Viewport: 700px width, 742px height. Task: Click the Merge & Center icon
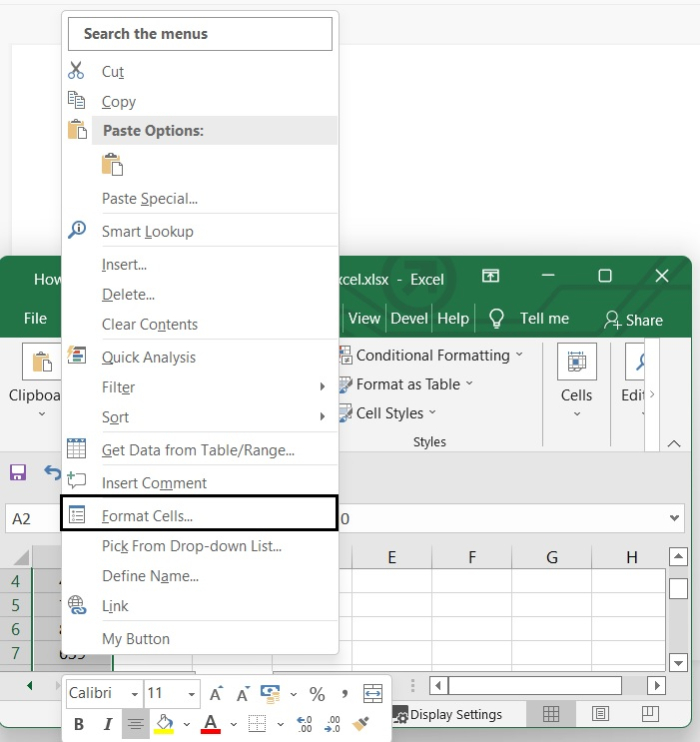pyautogui.click(x=373, y=694)
